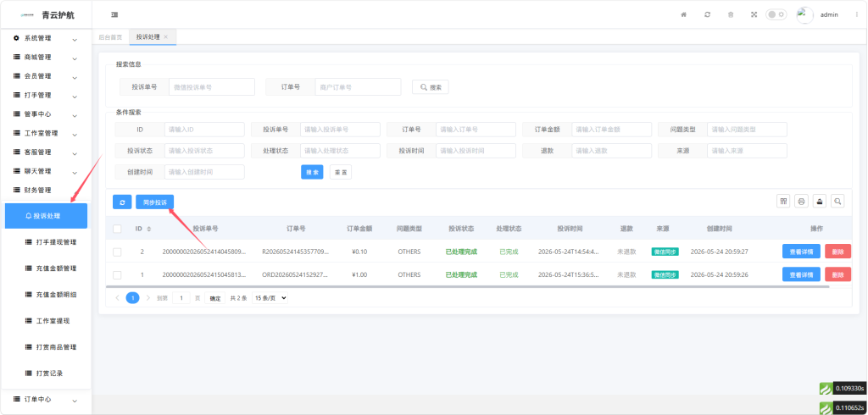This screenshot has width=868, height=415.
Task: Open the 财务管理 menu
Action: [x=46, y=191]
